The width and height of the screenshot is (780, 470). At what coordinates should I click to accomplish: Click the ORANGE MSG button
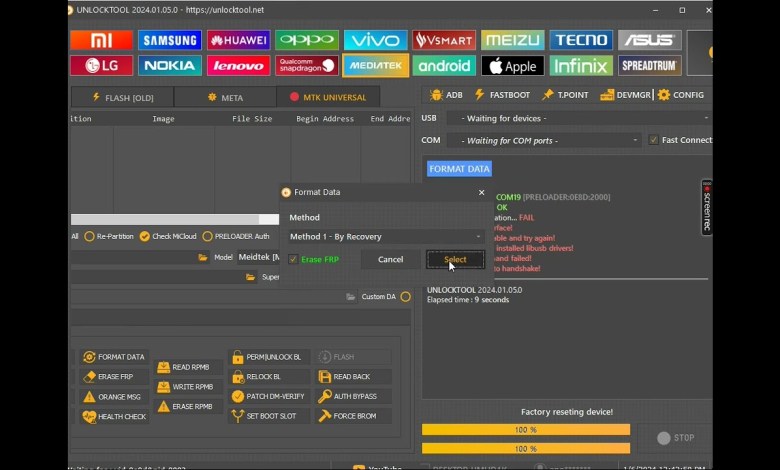(114, 397)
